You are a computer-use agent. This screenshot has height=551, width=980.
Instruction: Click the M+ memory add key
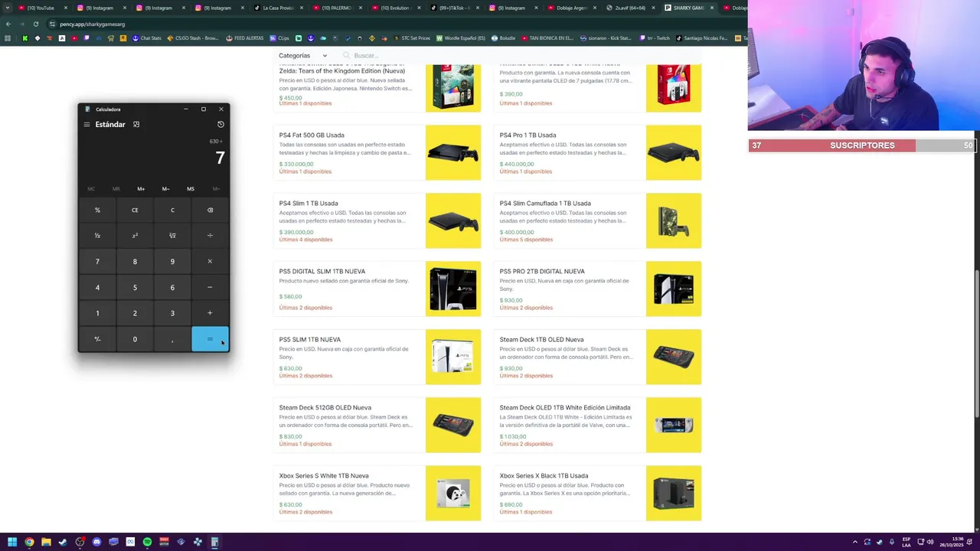point(141,189)
